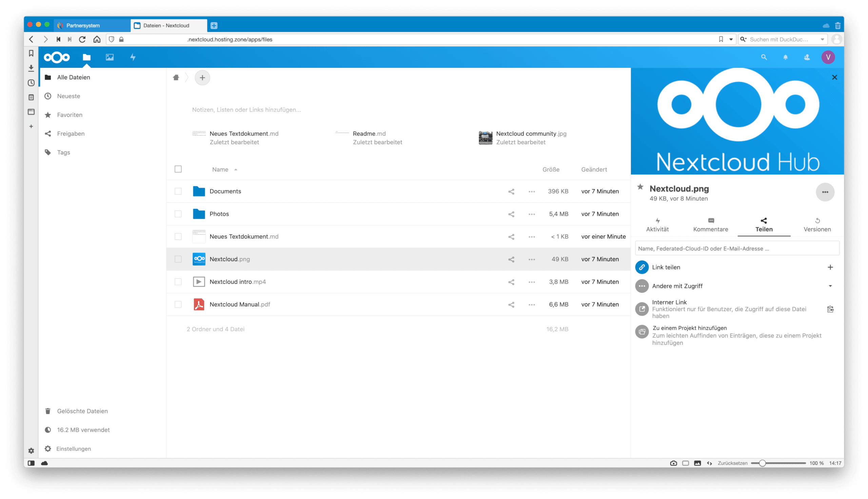Click the share icon for Photos folder
868x499 pixels.
tap(511, 214)
